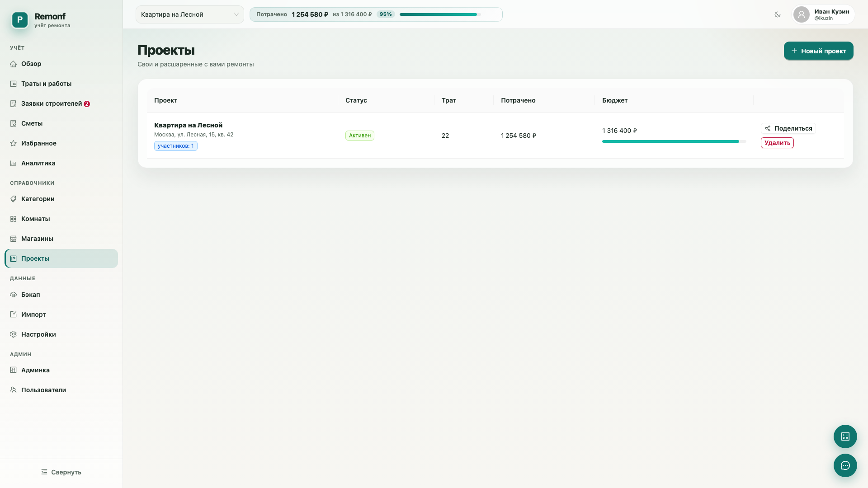Open Обзор home icon in sidebar
Screen dimensions: 868x488
[x=14, y=64]
